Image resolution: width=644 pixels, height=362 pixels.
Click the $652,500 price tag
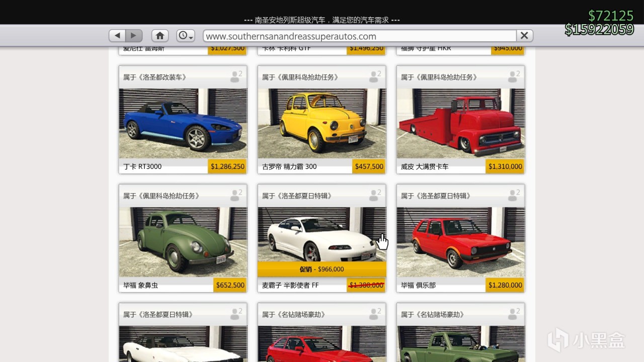coord(230,285)
